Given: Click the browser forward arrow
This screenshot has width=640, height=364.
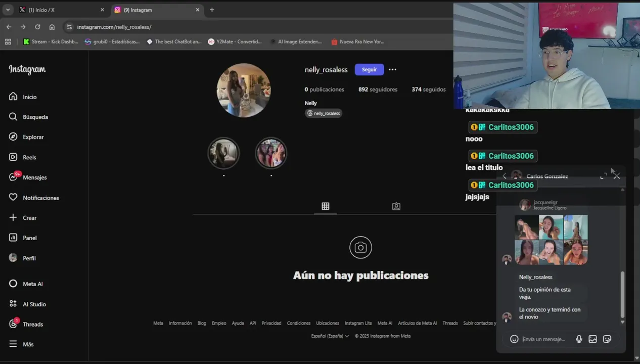Looking at the screenshot, I should pos(23,27).
